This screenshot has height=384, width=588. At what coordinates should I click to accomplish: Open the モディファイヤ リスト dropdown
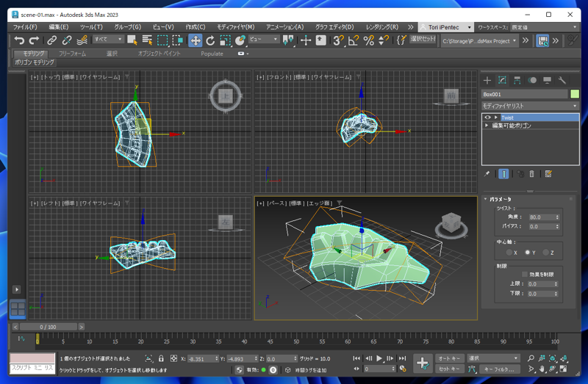[x=530, y=106]
